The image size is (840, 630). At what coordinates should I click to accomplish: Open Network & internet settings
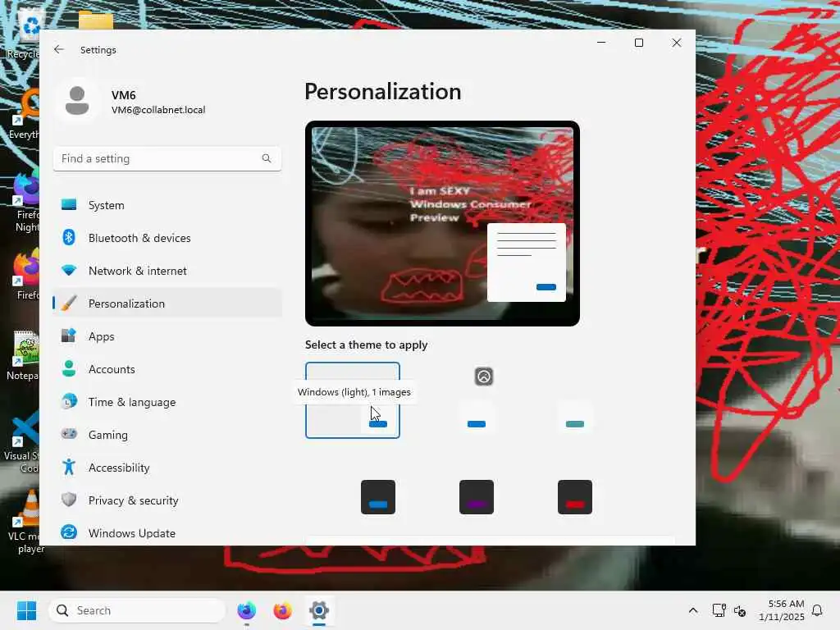click(x=167, y=271)
